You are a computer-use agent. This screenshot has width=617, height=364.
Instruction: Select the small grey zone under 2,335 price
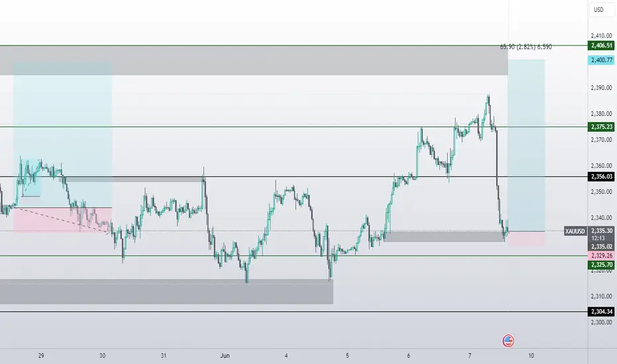point(445,236)
